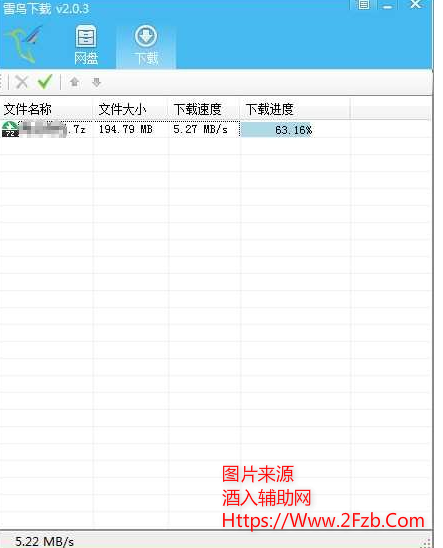The image size is (443, 548).
Task: Move task up with the up arrow
Action: point(74,82)
